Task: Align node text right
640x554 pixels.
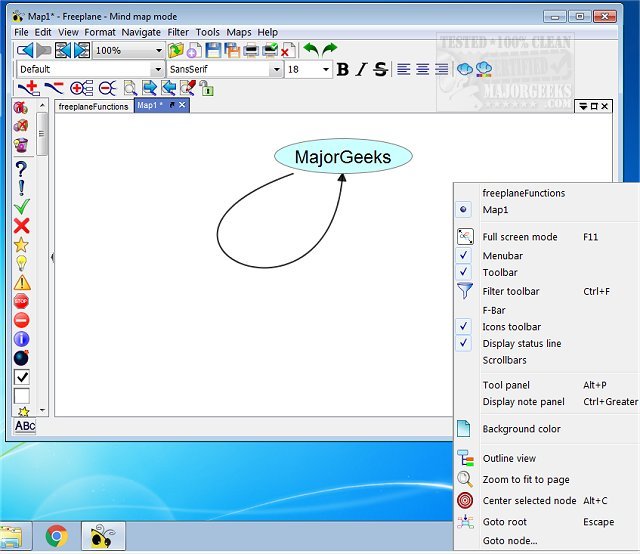Action: (441, 69)
